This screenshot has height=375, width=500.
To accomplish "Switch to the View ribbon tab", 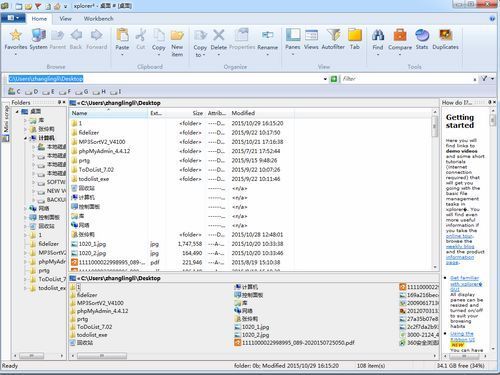I will click(x=65, y=19).
